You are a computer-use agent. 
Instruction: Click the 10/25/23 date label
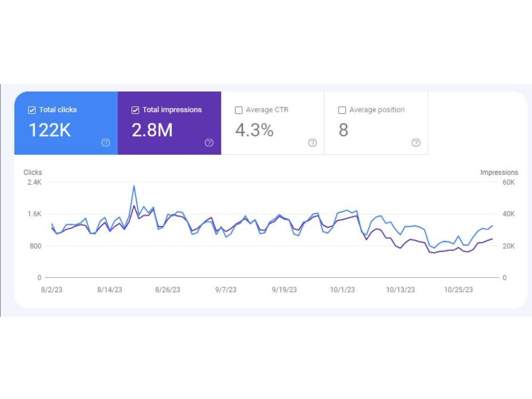[x=459, y=290]
